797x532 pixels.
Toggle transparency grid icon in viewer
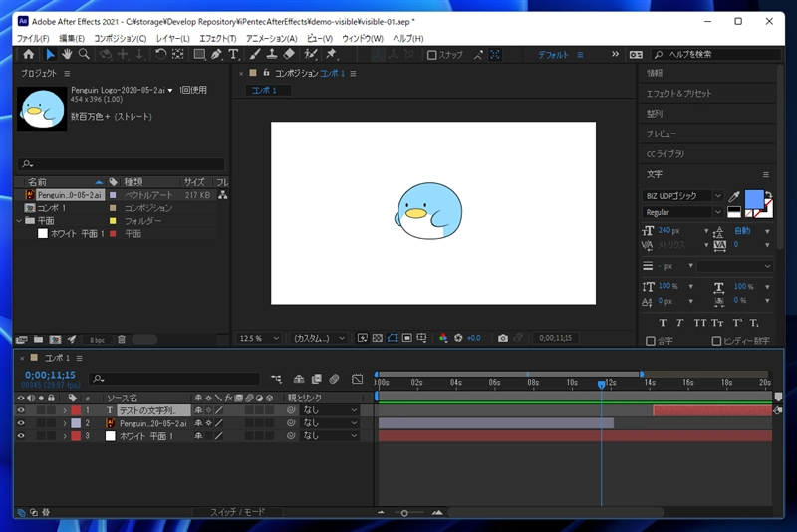[378, 338]
